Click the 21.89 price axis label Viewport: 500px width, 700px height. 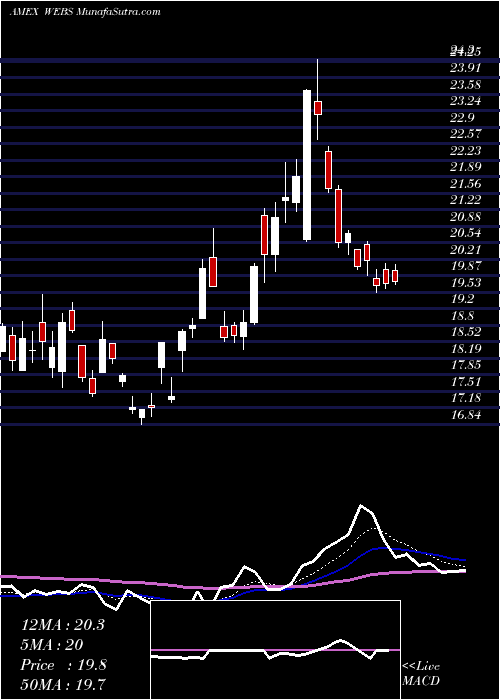pyautogui.click(x=465, y=167)
